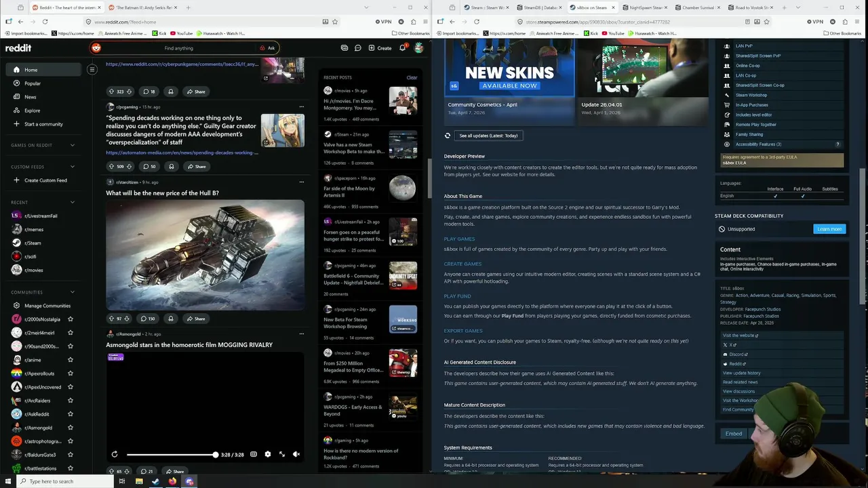Switch to Road to Vostok tab
The width and height of the screenshot is (868, 488).
tap(751, 7)
